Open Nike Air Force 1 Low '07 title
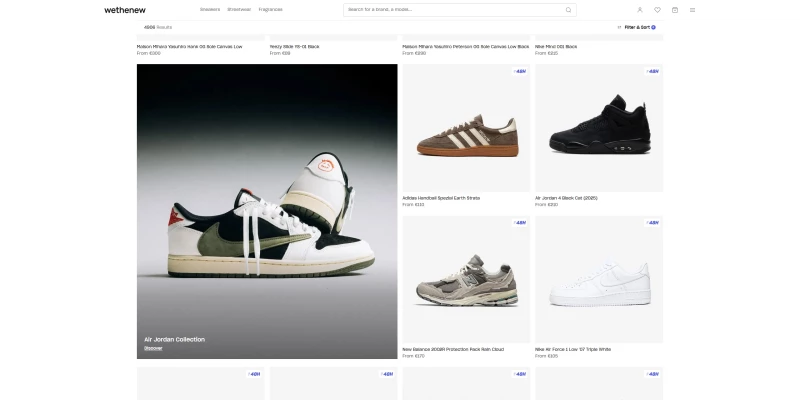This screenshot has height=400, width=800. point(573,349)
